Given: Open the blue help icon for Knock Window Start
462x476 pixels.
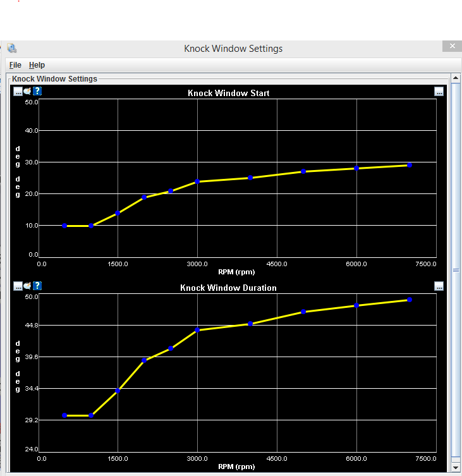Looking at the screenshot, I should click(x=37, y=91).
